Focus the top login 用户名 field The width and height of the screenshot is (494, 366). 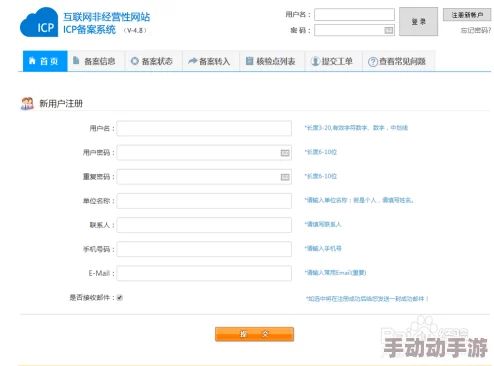click(354, 14)
